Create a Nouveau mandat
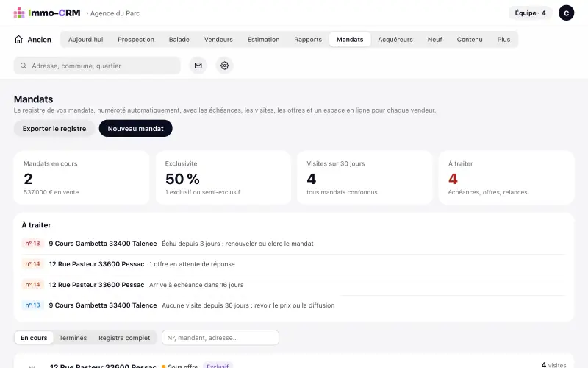Viewport: 588px width, 368px height. click(135, 128)
